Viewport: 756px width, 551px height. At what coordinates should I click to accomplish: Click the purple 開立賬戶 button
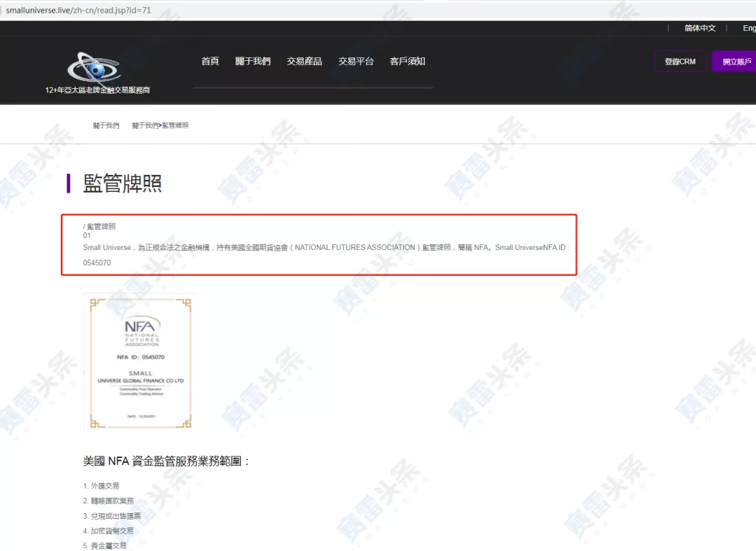pyautogui.click(x=734, y=61)
